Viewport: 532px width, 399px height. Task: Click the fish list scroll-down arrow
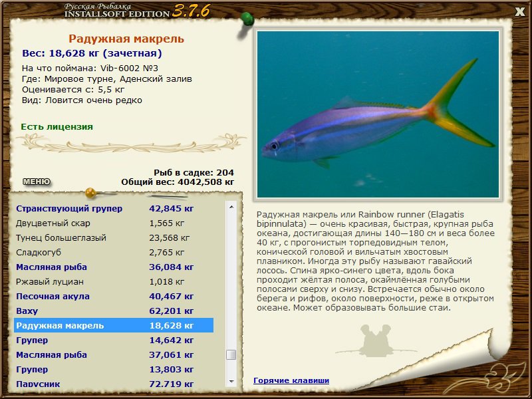231,381
